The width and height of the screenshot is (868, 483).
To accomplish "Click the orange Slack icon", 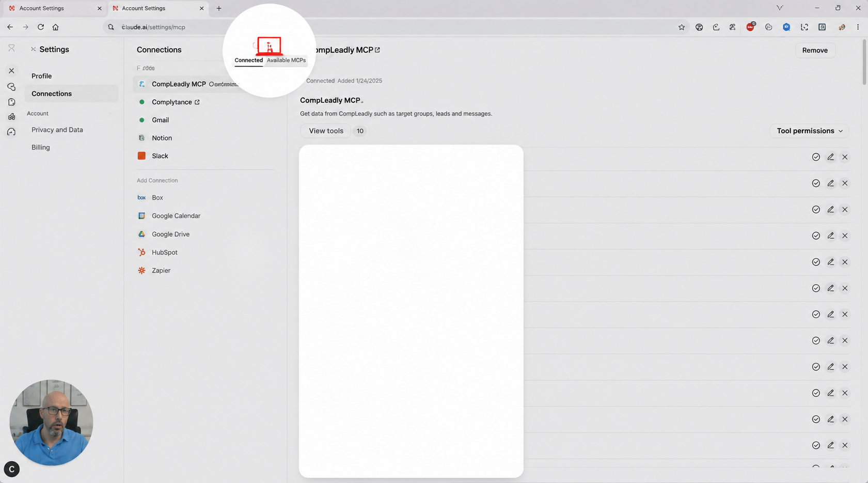I will tap(141, 155).
